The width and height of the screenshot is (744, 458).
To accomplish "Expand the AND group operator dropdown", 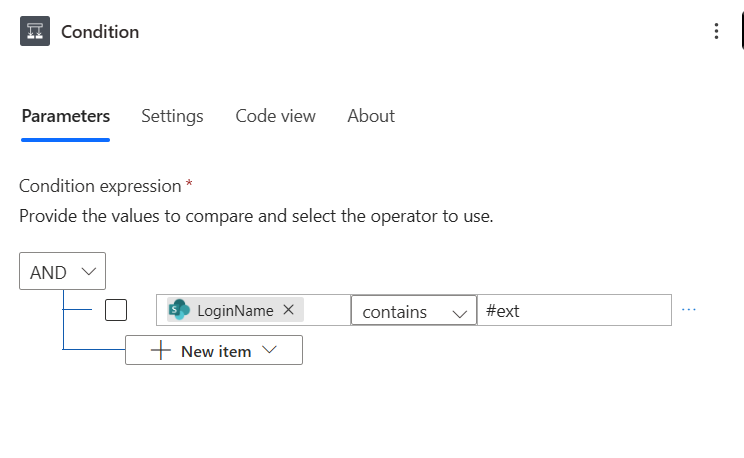I will [62, 272].
